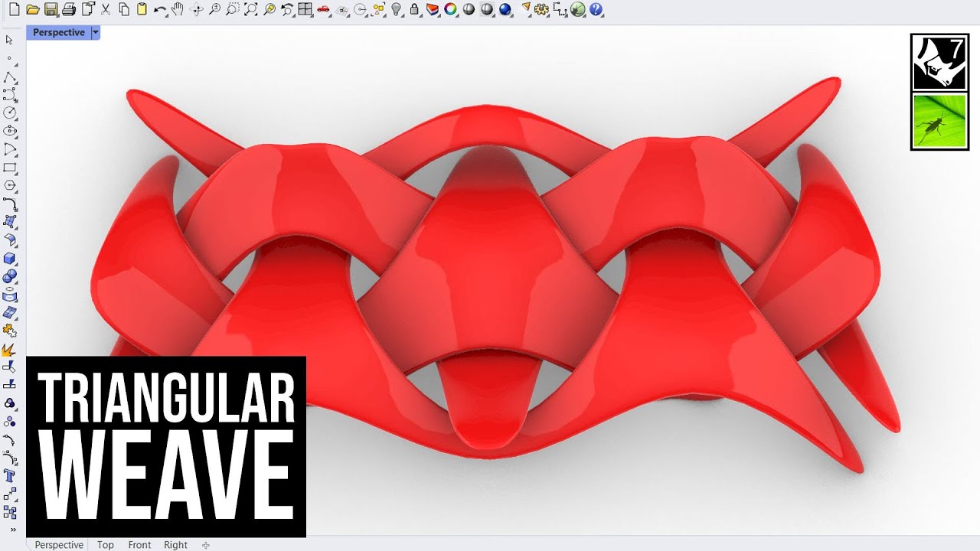Viewport: 980px width, 551px height.
Task: Undo the view change icon
Action: (x=287, y=9)
